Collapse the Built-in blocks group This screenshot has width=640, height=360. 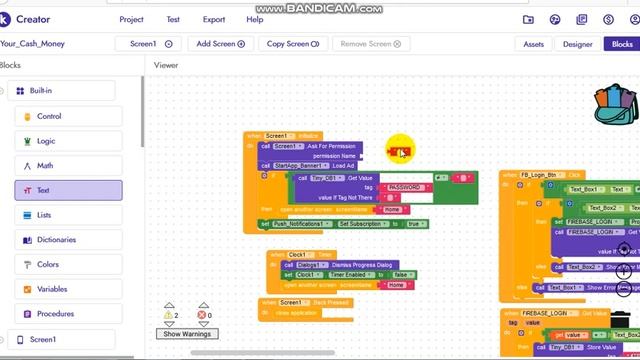tap(2, 91)
